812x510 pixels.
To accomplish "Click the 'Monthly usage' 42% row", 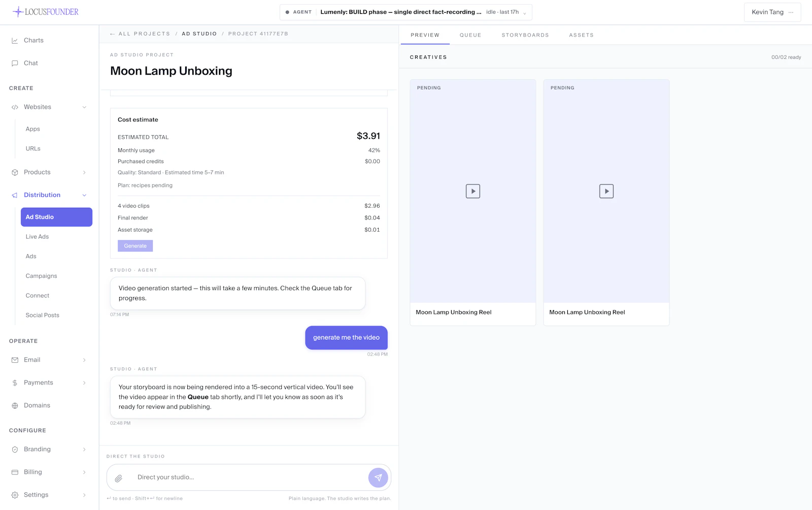I will [x=249, y=150].
